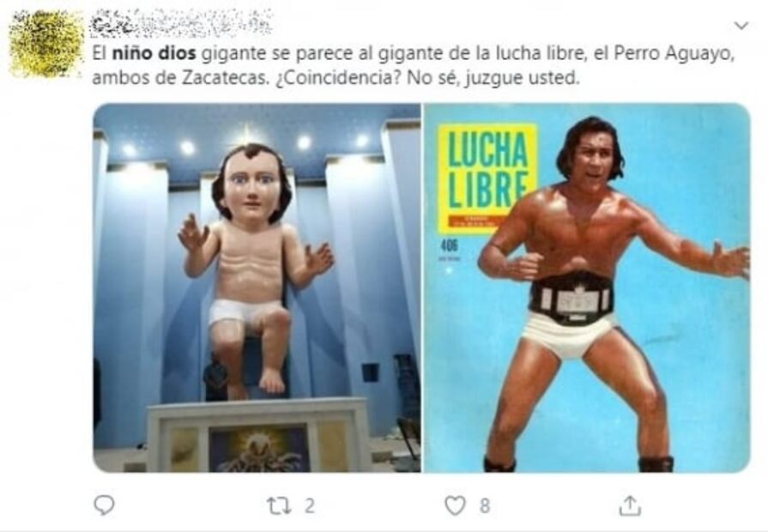Image resolution: width=768 pixels, height=532 pixels.
Task: Click the 'Perro Aguayo' words in the tweet
Action: 674,53
